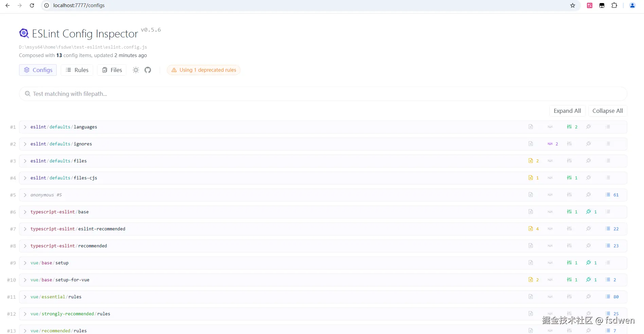Expand eslint/defaults/files-cjs config
This screenshot has width=644, height=334.
click(x=25, y=178)
